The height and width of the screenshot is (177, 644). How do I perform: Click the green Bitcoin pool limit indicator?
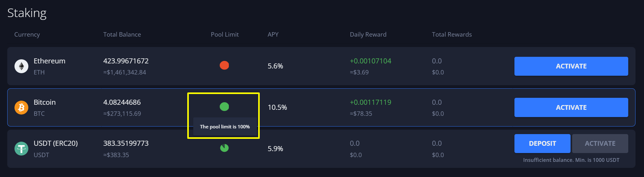point(224,107)
